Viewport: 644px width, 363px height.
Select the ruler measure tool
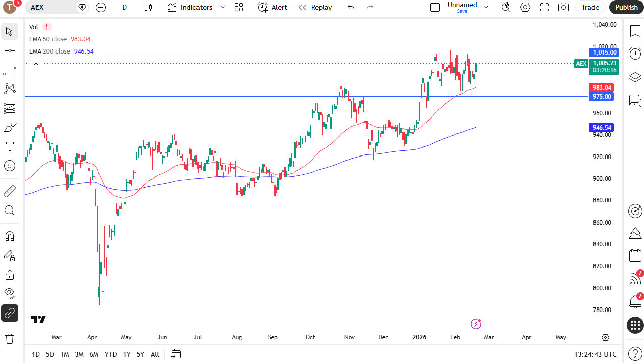click(9, 191)
